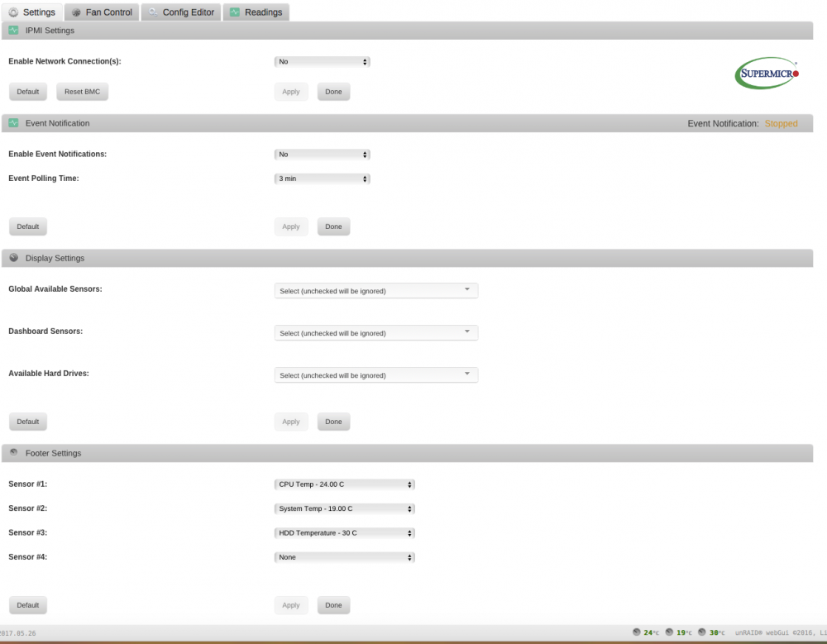Switch to the Readings tab
The image size is (827, 644).
pyautogui.click(x=256, y=12)
